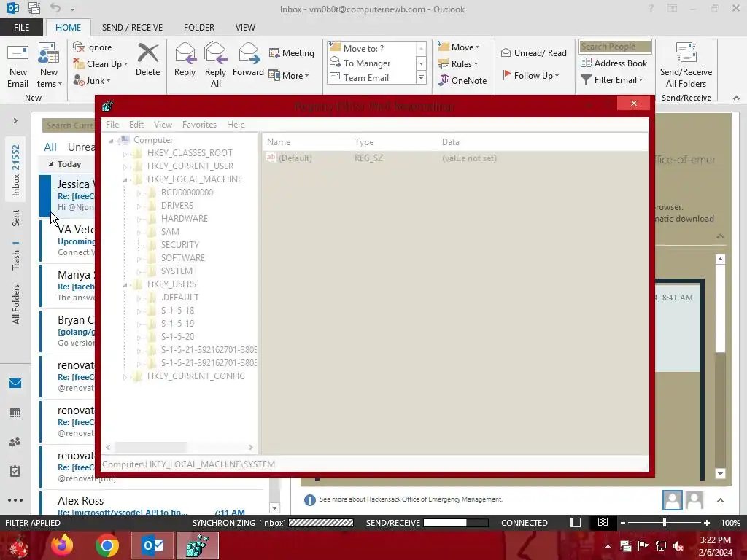Show more navigation options (three dots)
The width and height of the screenshot is (747, 560).
pyautogui.click(x=15, y=500)
